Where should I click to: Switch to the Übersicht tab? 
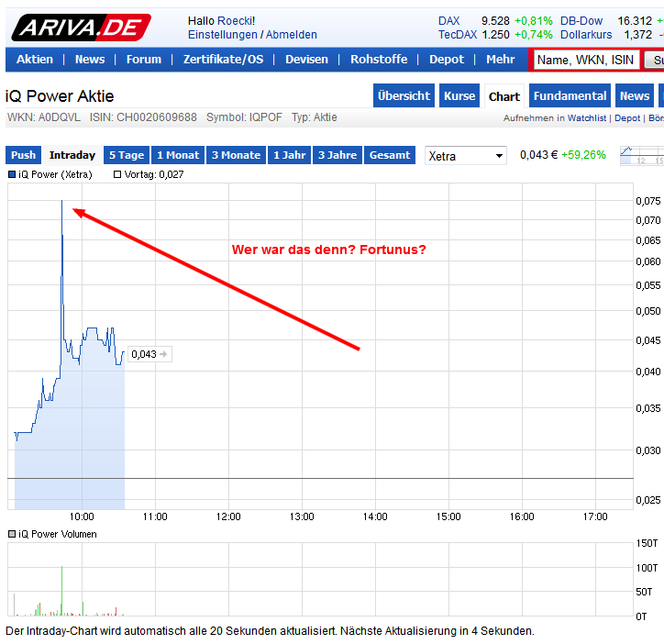404,95
